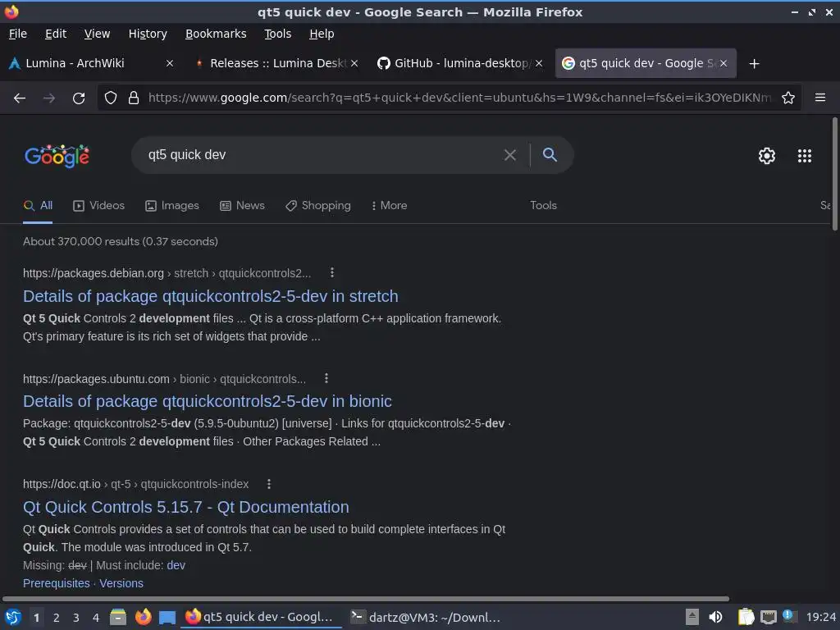Bookmark this page with the star
The width and height of the screenshot is (840, 630).
pos(788,98)
